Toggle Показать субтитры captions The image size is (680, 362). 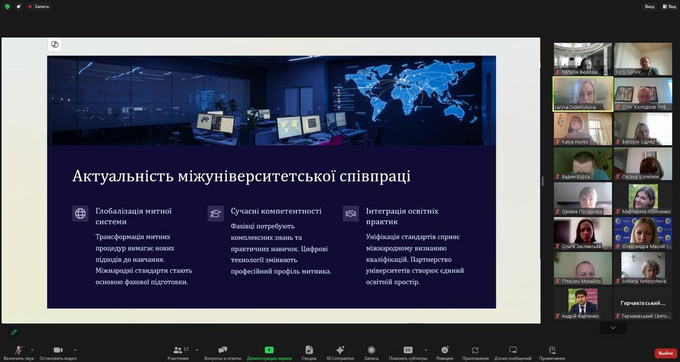[408, 352]
